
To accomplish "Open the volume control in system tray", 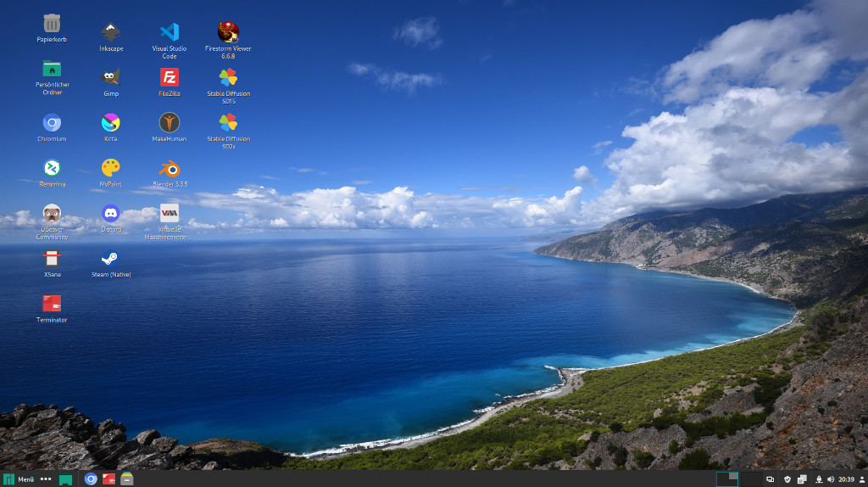I will click(x=830, y=479).
